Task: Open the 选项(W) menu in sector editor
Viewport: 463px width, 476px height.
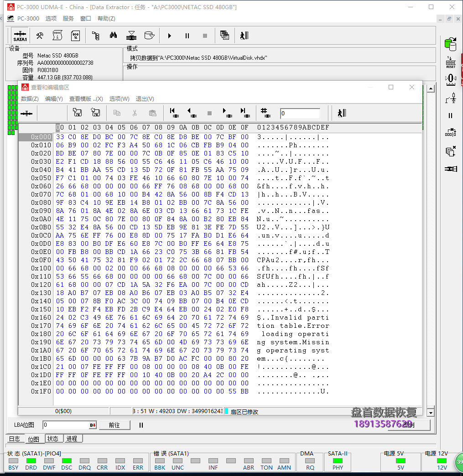Action: point(119,98)
